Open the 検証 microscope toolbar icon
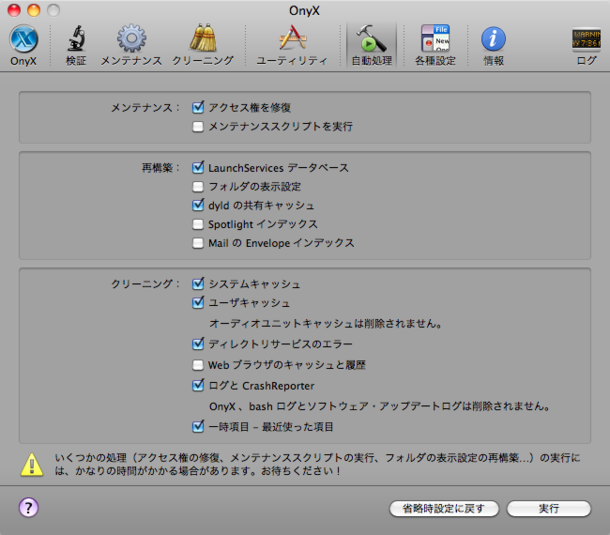This screenshot has height=535, width=610. click(x=76, y=45)
